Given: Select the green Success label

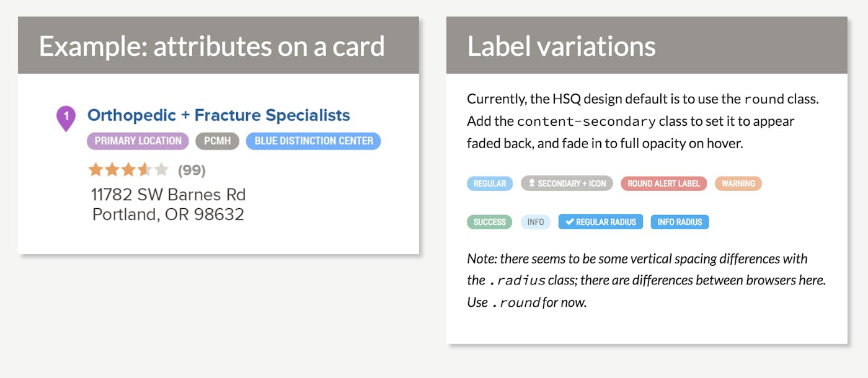Looking at the screenshot, I should click(x=489, y=222).
